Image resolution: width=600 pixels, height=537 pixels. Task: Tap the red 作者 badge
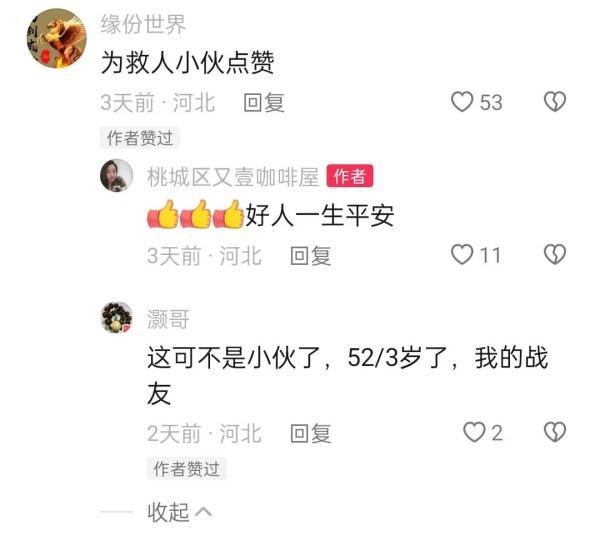[350, 176]
